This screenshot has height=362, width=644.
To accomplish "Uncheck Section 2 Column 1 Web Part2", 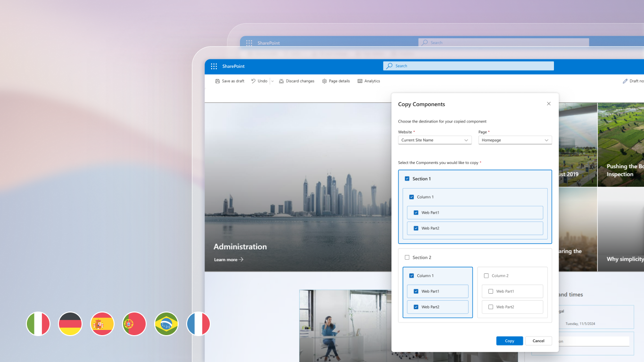I will (416, 307).
